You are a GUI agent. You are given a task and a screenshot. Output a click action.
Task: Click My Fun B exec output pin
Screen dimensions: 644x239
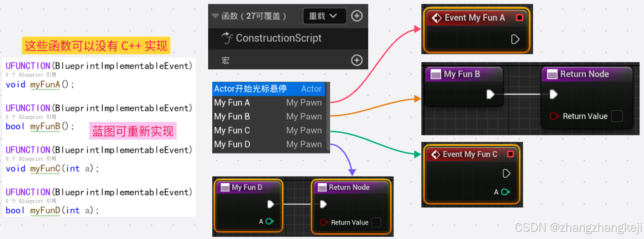491,94
